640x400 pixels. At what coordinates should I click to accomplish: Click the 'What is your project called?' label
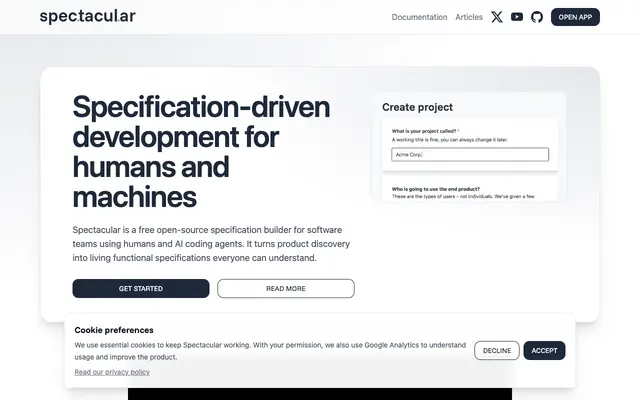425,131
